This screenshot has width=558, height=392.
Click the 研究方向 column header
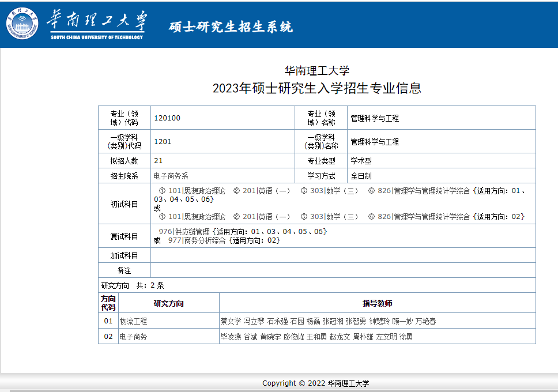pyautogui.click(x=169, y=303)
